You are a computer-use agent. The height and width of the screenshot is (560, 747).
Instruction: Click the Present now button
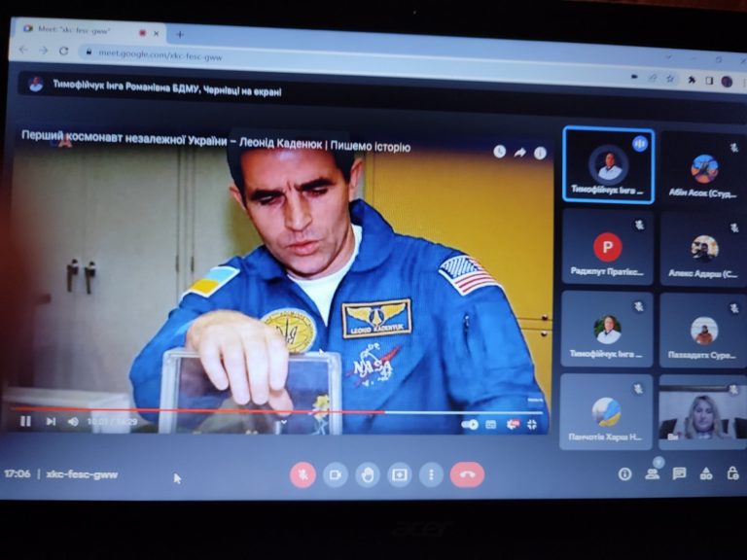(399, 474)
